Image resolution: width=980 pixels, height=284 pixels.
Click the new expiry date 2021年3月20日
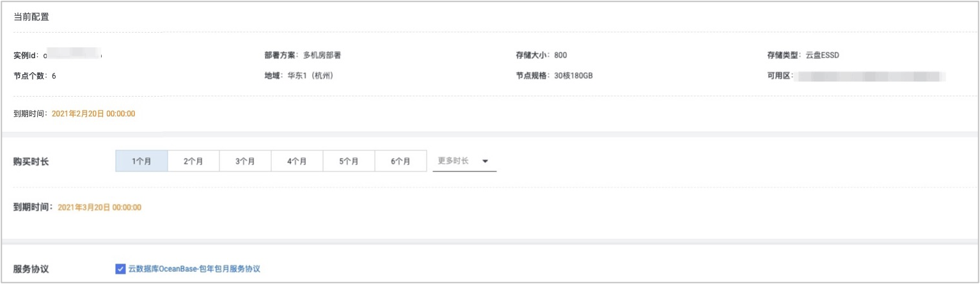(99, 207)
